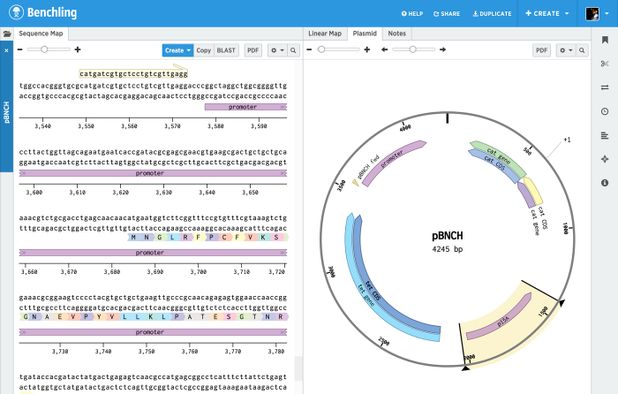618x394 pixels.
Task: Click the +1 label on plasmid
Action: tap(567, 140)
